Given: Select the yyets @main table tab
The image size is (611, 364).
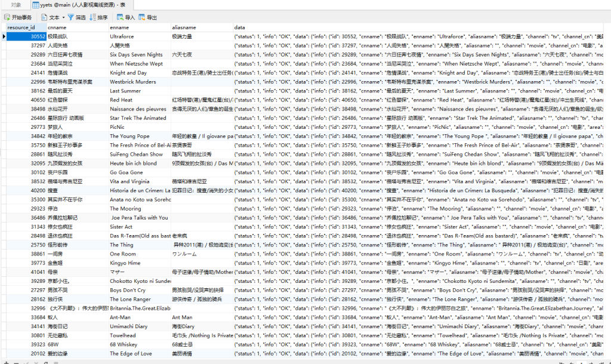Looking at the screenshot, I should (x=82, y=5).
